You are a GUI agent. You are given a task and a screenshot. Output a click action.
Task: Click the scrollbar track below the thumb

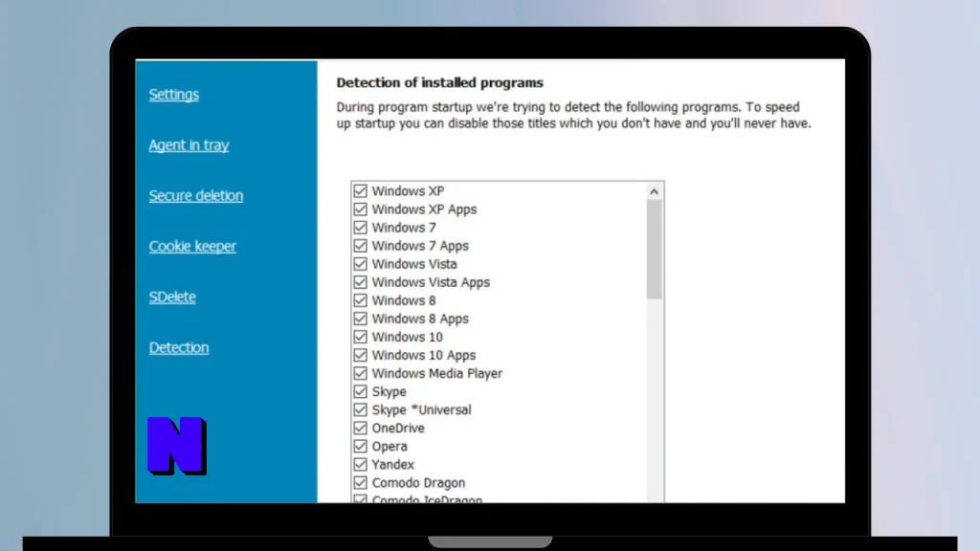click(654, 400)
